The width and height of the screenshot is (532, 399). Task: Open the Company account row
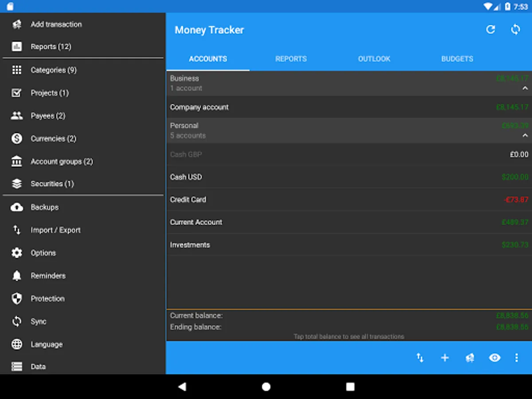tap(349, 107)
